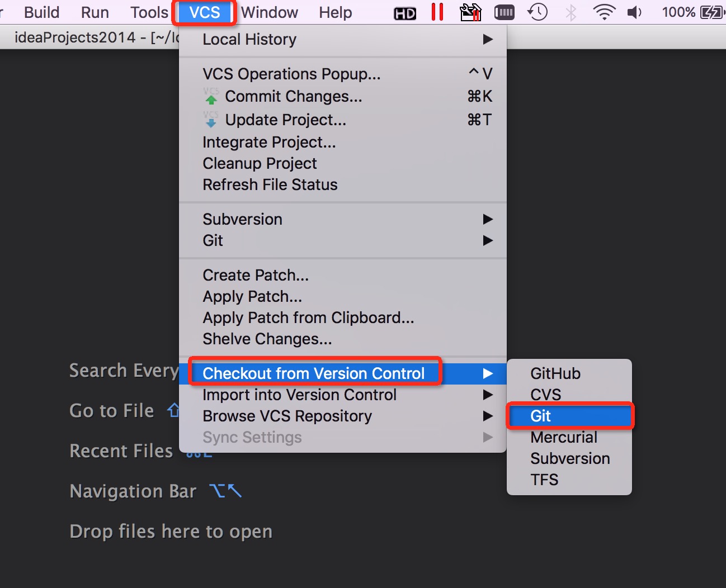Click the Recent Files hint text
This screenshot has height=588, width=726.
click(x=121, y=451)
